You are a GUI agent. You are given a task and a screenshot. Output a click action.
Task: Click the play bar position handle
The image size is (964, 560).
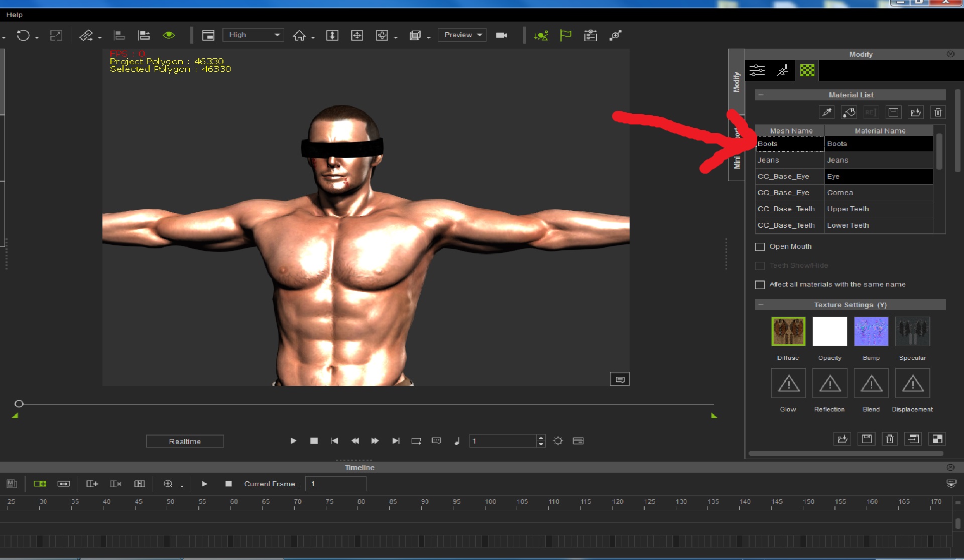pos(19,403)
